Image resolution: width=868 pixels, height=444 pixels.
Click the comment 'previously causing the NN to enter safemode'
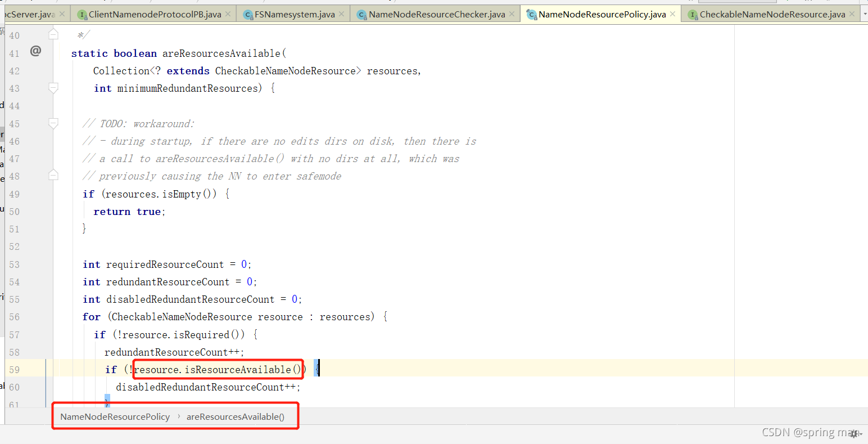tap(220, 176)
